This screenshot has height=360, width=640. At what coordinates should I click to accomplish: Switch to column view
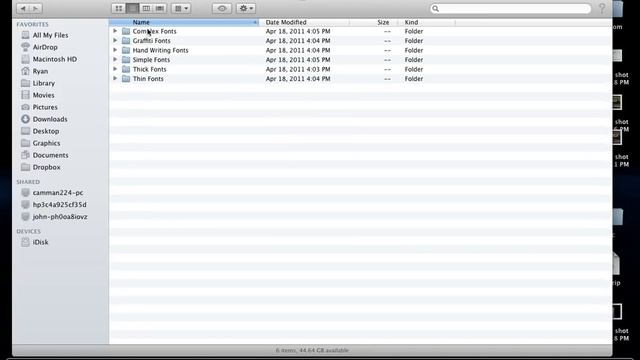click(146, 8)
